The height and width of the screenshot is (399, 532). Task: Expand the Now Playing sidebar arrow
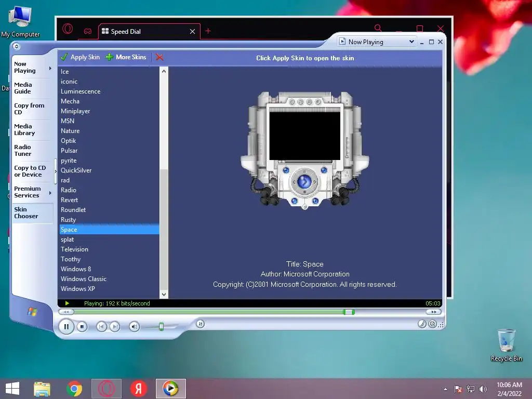50,68
